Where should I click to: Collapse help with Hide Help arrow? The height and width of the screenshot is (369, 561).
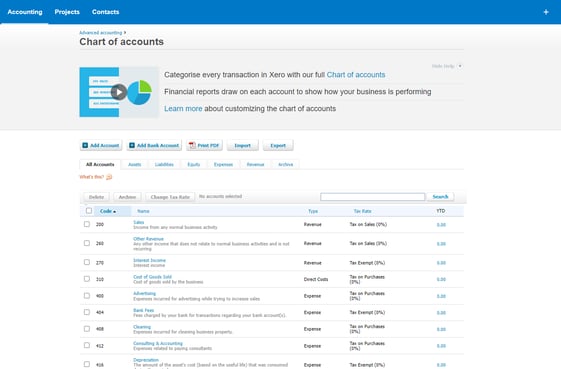click(x=460, y=66)
